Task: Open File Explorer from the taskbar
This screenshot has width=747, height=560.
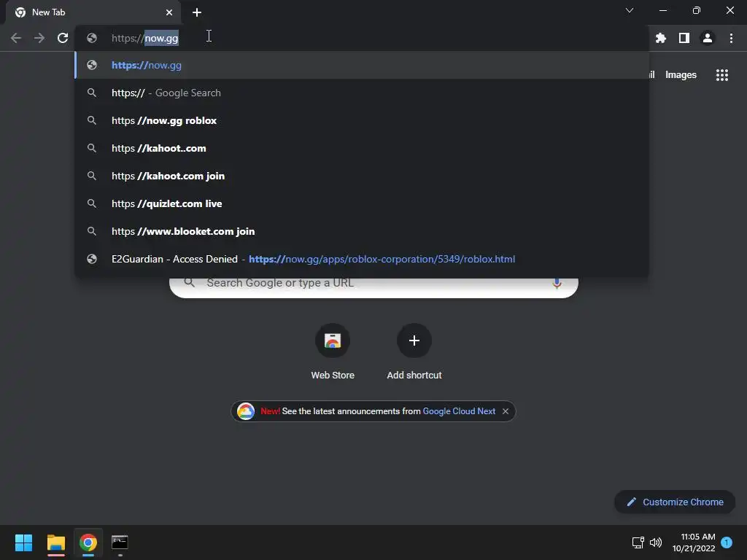Action: pyautogui.click(x=55, y=542)
